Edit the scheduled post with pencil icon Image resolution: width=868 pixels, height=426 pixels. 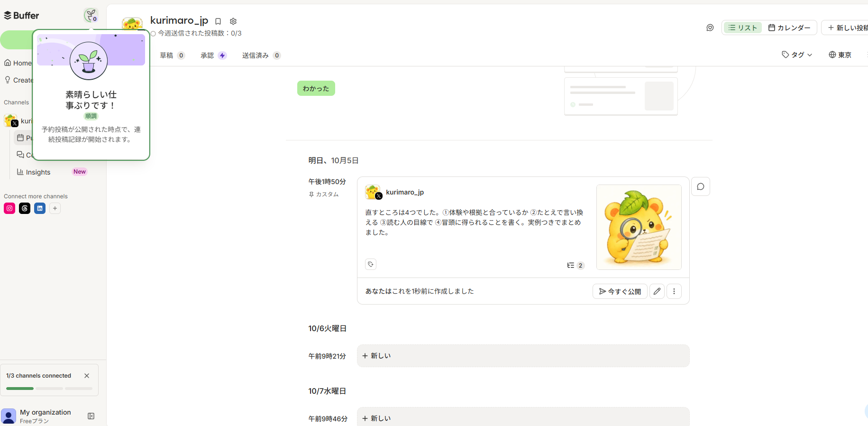657,291
